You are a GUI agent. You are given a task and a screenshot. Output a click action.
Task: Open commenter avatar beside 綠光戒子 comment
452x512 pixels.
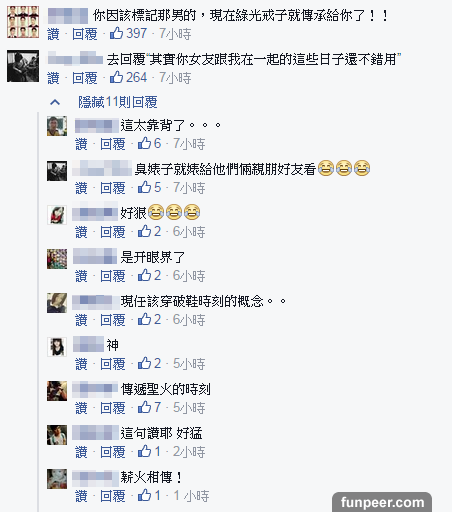[x=23, y=22]
